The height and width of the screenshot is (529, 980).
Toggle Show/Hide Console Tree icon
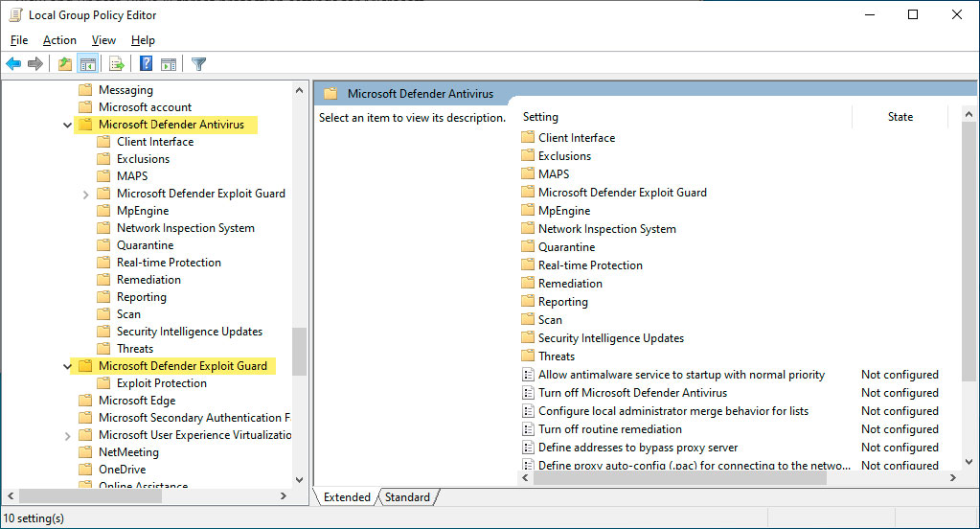(x=88, y=64)
